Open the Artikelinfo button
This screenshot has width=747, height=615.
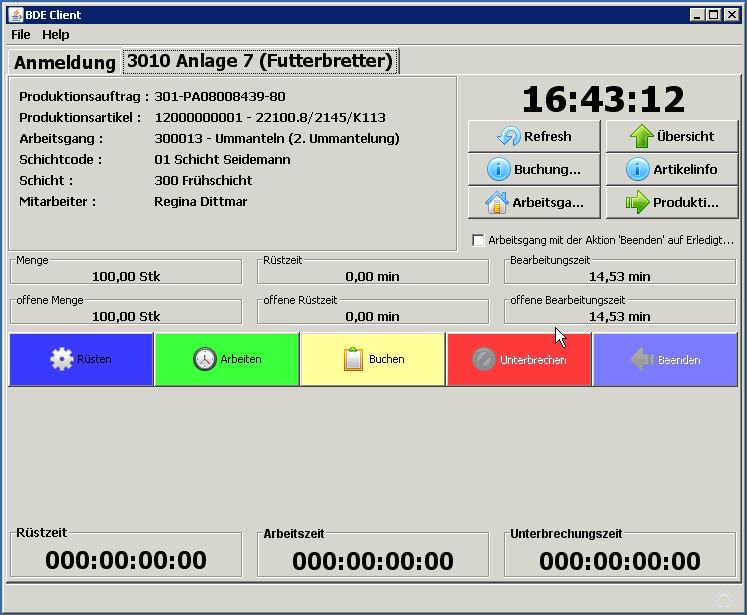click(x=672, y=170)
